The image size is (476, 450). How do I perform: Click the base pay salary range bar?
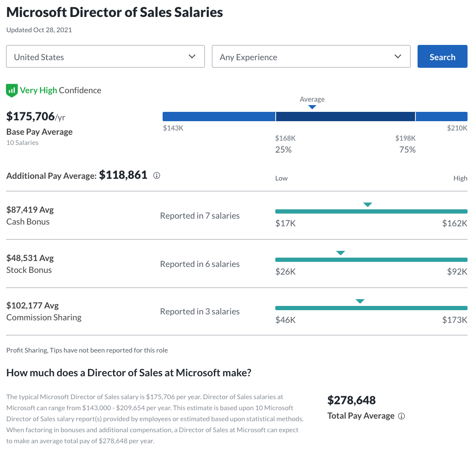(315, 116)
